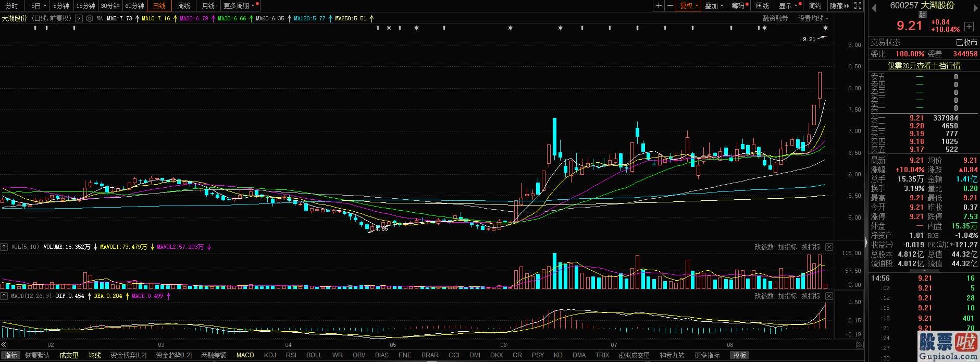Click 加指标 in MACD panel
This screenshot has height=362, width=980.
coord(787,296)
